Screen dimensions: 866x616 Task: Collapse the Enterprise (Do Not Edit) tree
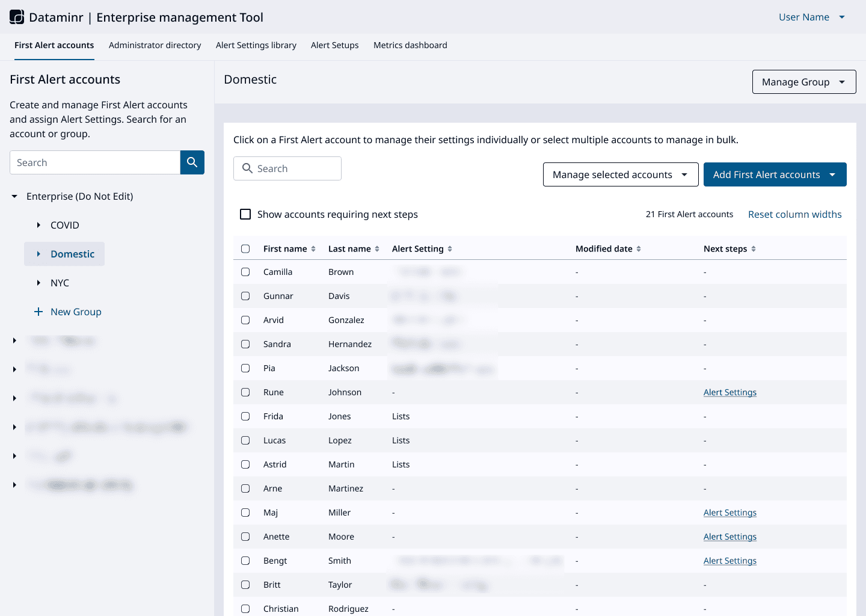tap(14, 196)
